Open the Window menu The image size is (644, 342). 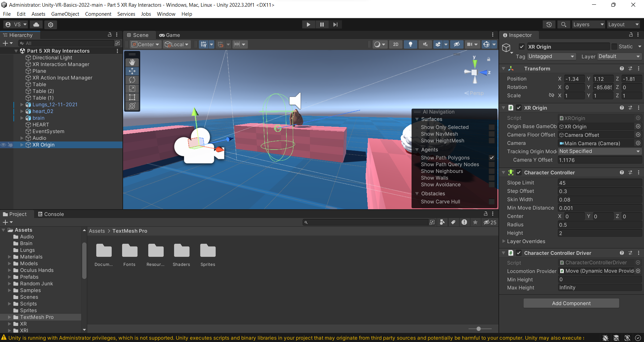pyautogui.click(x=166, y=14)
